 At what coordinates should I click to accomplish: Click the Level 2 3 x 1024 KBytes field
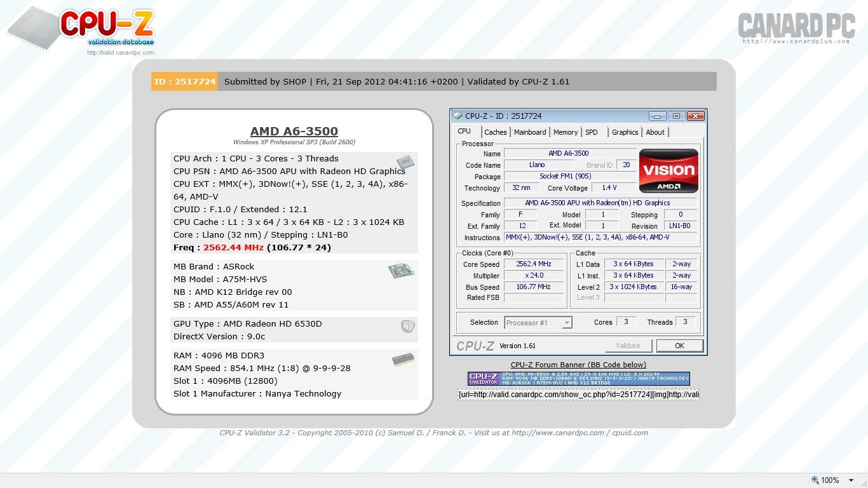tap(633, 287)
